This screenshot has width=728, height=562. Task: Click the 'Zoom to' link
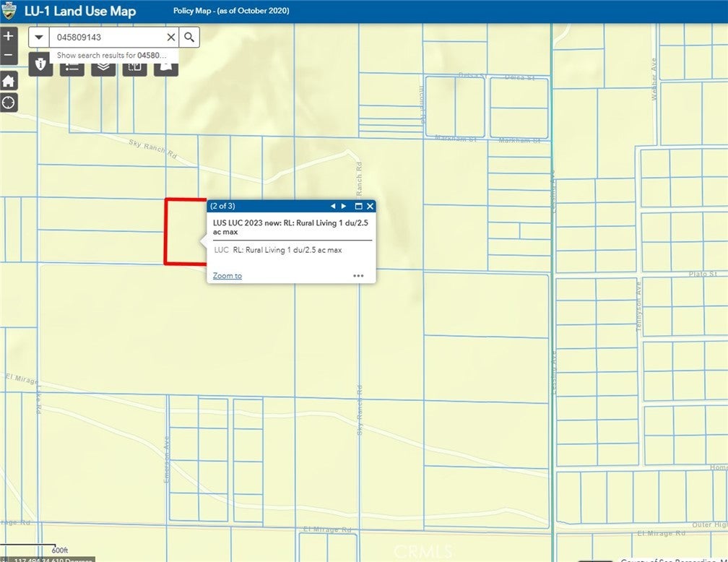pyautogui.click(x=227, y=276)
